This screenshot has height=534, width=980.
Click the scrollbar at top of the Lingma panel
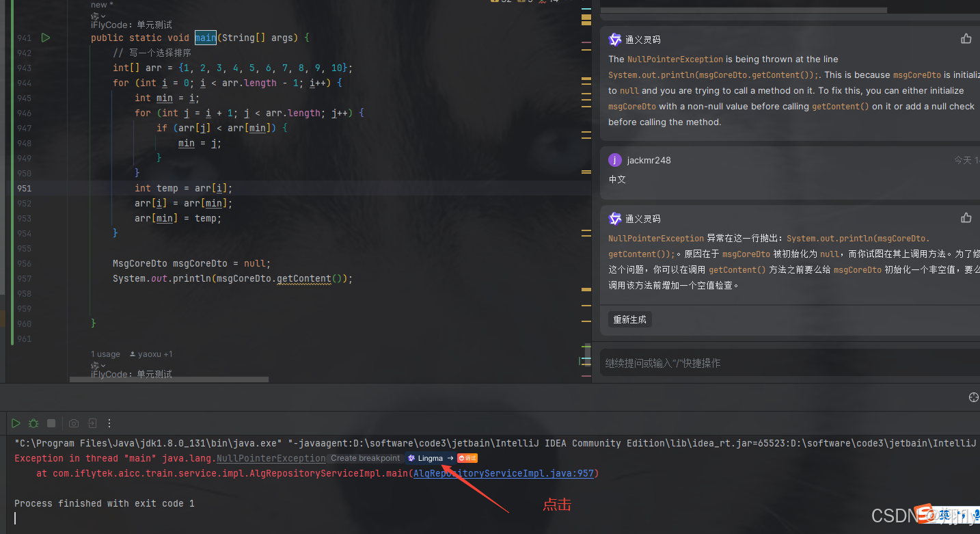coord(744,10)
